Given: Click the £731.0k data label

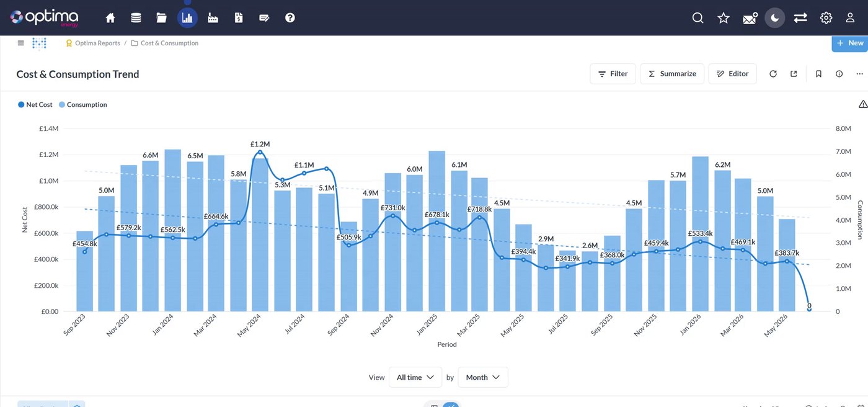Looking at the screenshot, I should 392,208.
